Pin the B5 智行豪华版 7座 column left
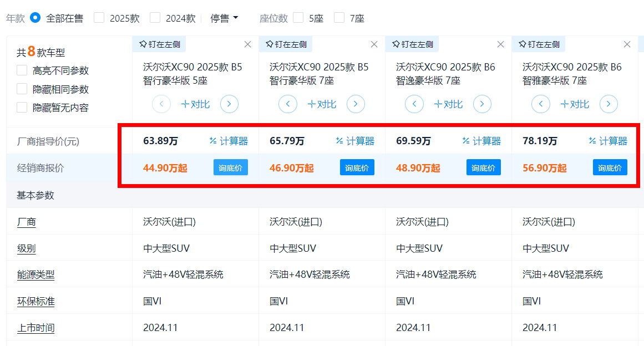 [286, 44]
